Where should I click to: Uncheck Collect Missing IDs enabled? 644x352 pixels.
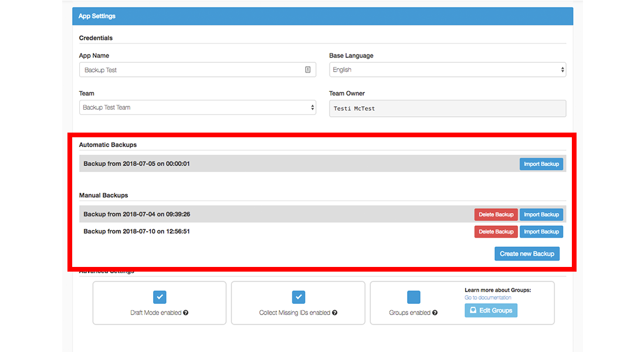[299, 297]
